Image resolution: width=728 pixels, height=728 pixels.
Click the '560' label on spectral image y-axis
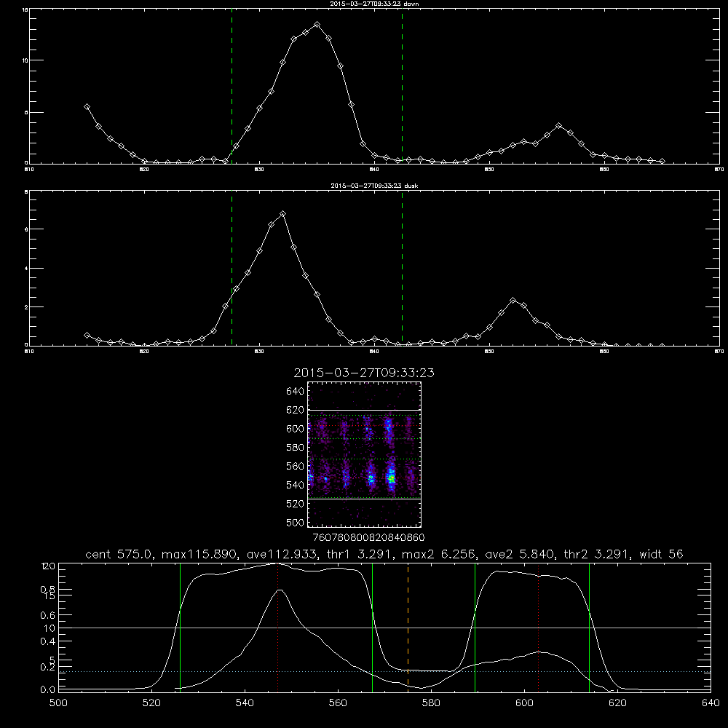(296, 466)
